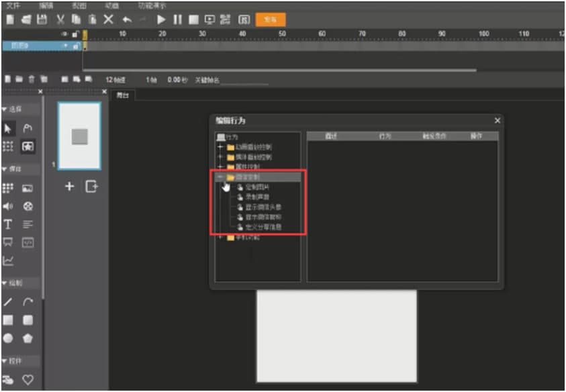The height and width of the screenshot is (392, 566).
Task: Select the Cut scissors icon
Action: click(x=60, y=20)
